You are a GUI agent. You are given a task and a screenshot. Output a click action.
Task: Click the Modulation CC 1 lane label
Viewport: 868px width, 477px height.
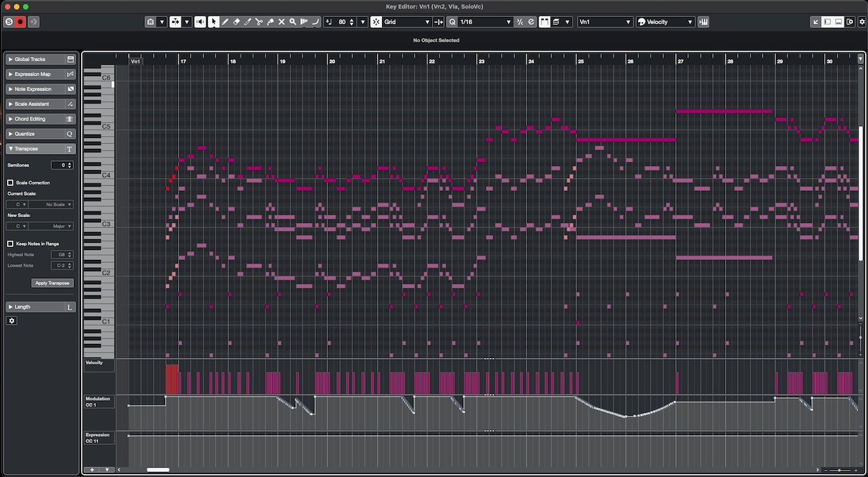click(98, 402)
